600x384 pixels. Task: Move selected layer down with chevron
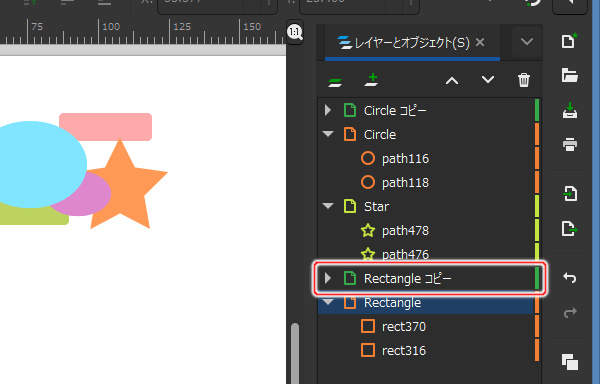coord(488,80)
